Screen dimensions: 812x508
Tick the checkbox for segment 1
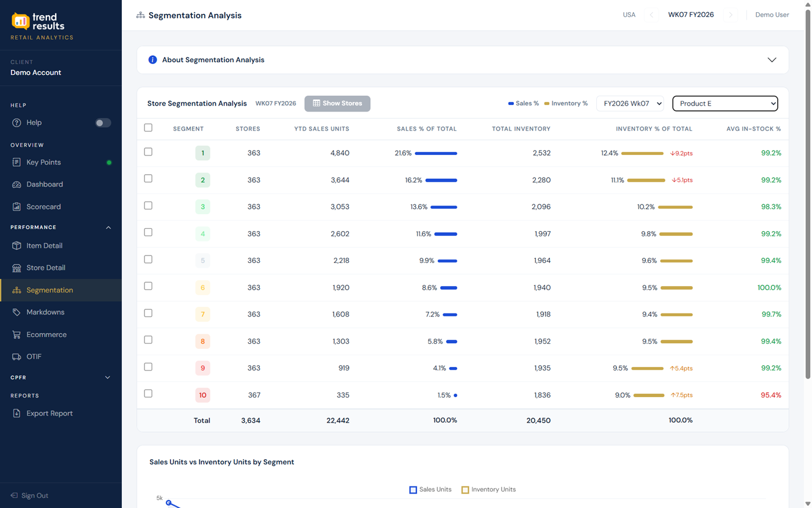pos(148,152)
